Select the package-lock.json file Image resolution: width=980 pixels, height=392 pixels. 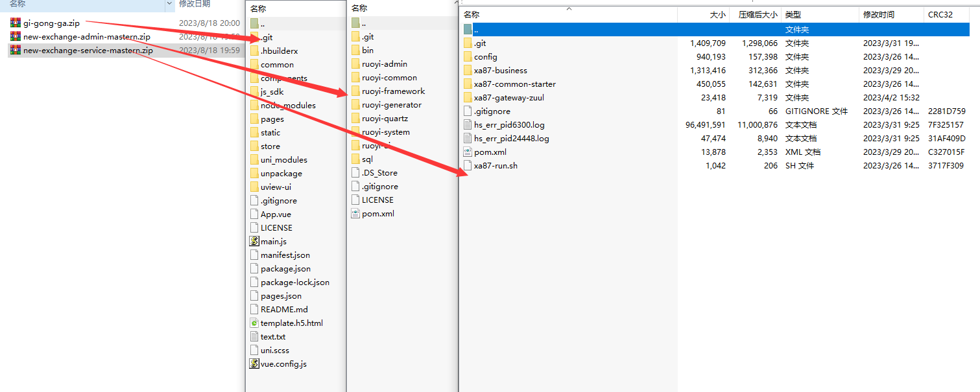click(x=295, y=282)
